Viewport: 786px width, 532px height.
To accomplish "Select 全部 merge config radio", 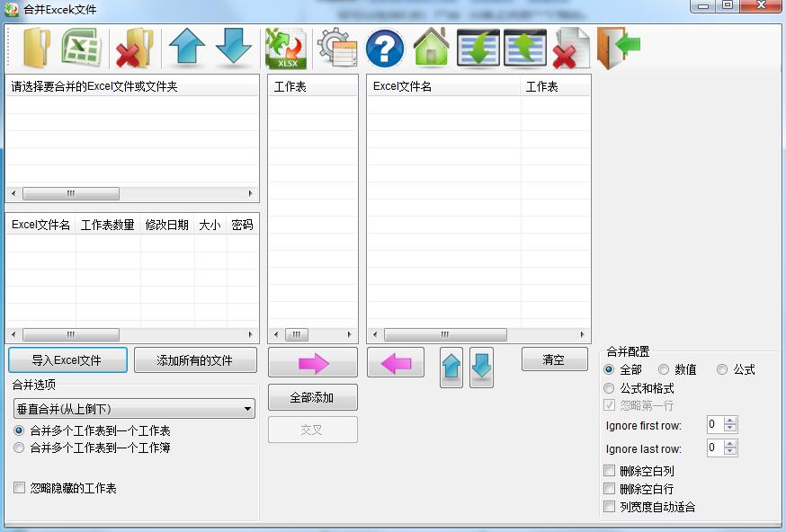I will (609, 369).
